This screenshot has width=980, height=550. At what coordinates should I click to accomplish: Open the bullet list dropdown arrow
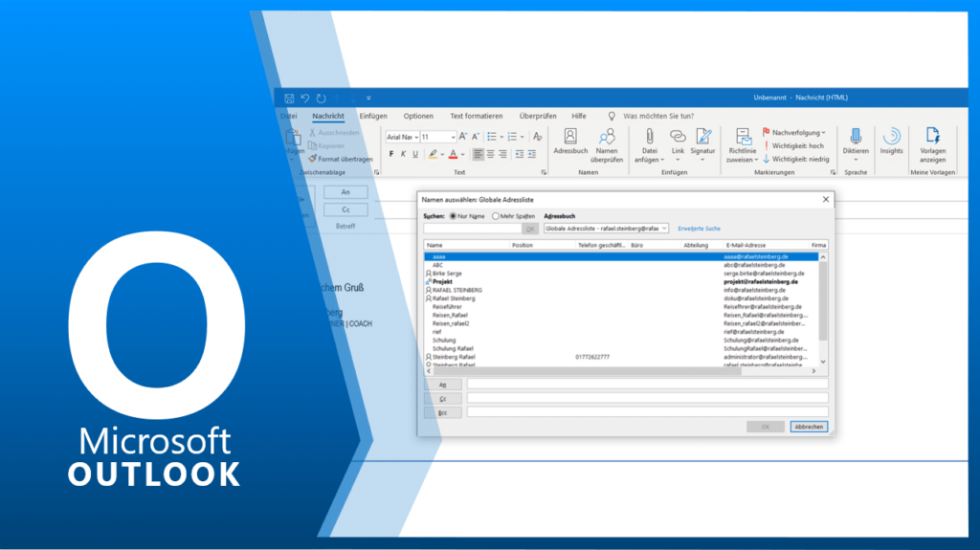click(x=501, y=137)
